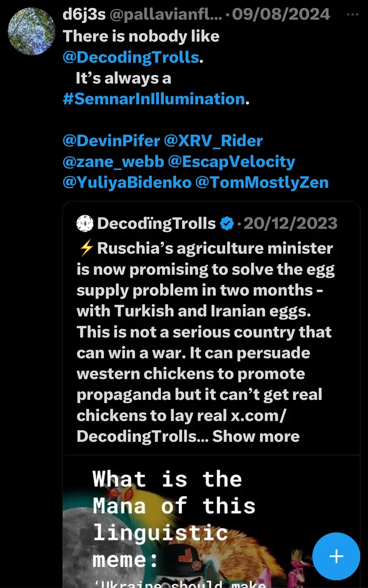
Task: Open d6j3s profile avatar picture
Action: coord(31,30)
